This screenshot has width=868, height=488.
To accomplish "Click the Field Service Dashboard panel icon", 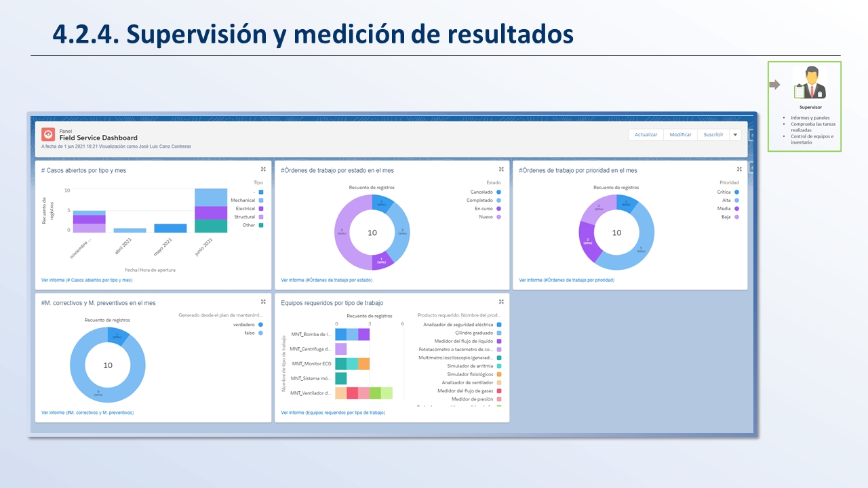I will [x=47, y=134].
